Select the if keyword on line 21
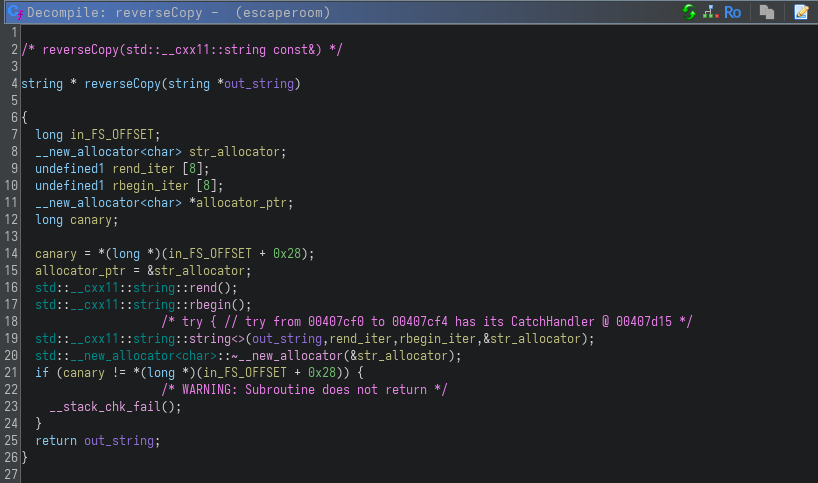 pyautogui.click(x=42, y=372)
